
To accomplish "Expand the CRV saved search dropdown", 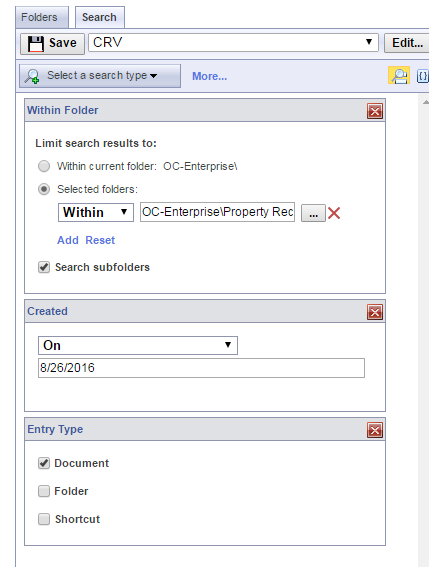I will [x=233, y=43].
